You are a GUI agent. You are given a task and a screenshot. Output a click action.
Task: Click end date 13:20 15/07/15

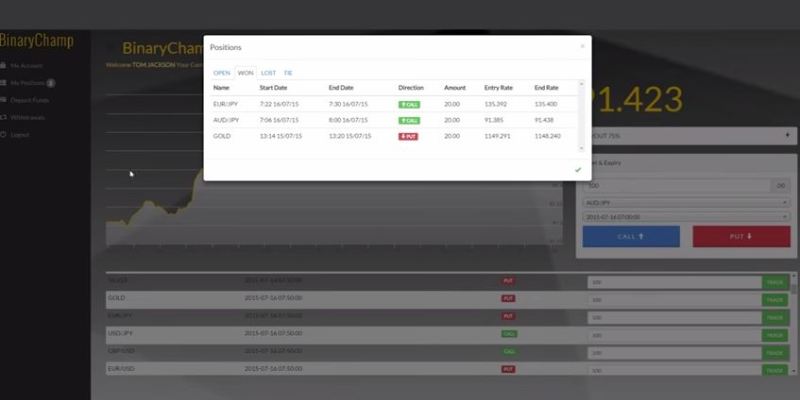click(x=350, y=136)
